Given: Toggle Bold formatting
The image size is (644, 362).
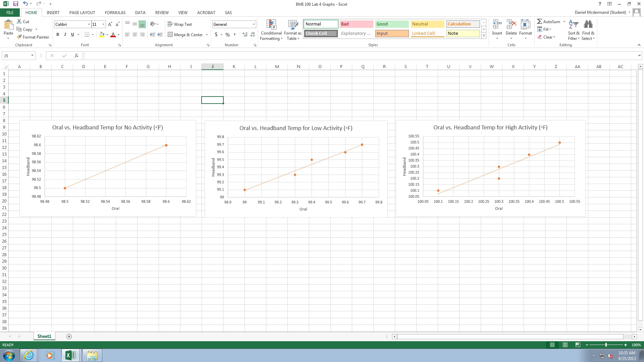Looking at the screenshot, I should click(58, 35).
